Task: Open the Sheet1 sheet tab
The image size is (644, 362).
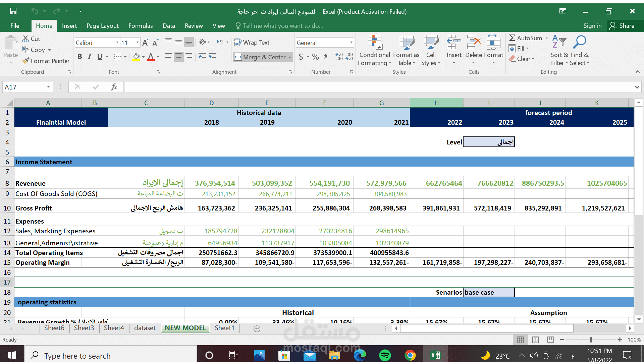Action: pyautogui.click(x=224, y=328)
